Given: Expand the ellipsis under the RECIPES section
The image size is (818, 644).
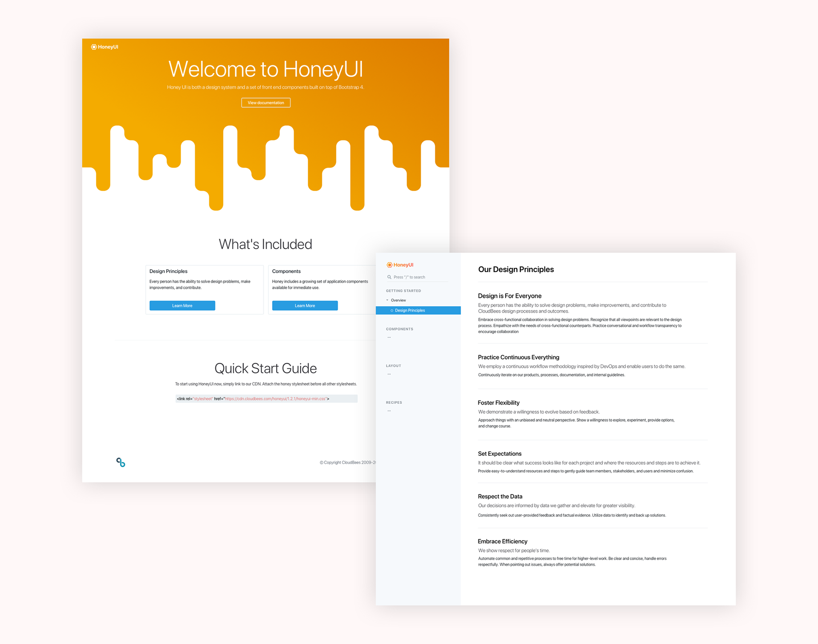Looking at the screenshot, I should pyautogui.click(x=389, y=411).
